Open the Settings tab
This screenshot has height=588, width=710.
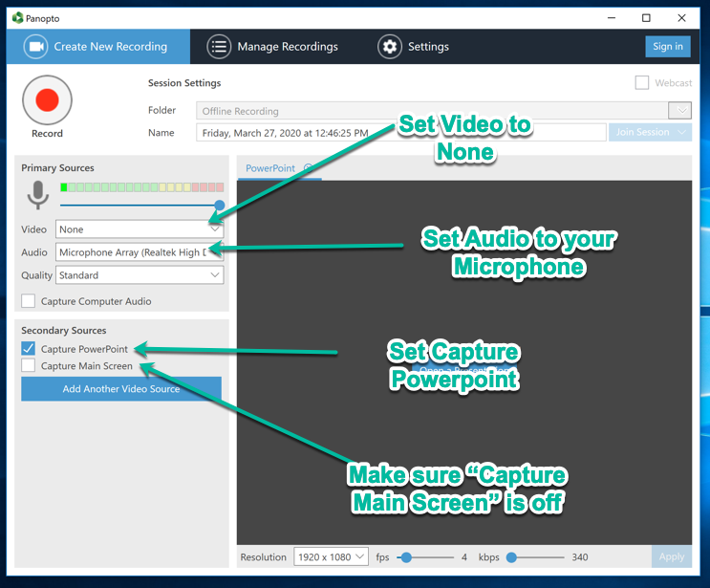click(414, 47)
